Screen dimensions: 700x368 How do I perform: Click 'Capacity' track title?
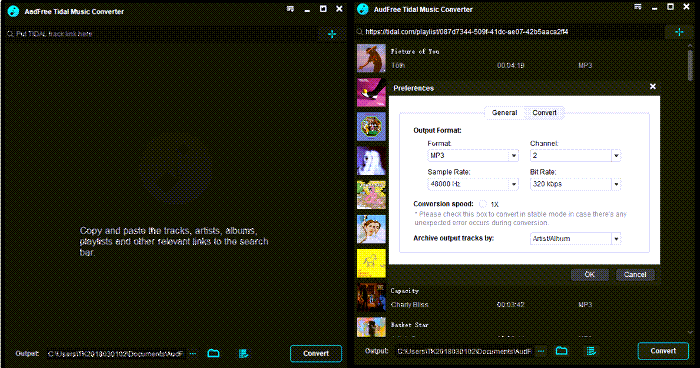click(404, 291)
